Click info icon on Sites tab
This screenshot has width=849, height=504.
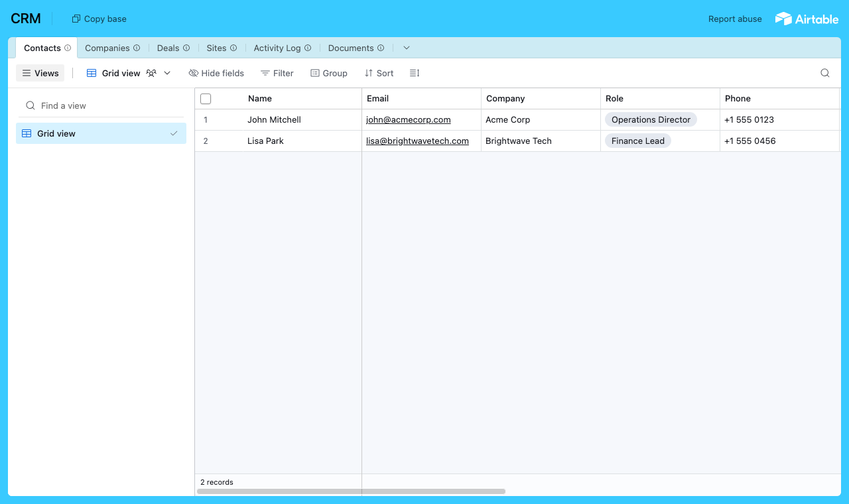point(233,48)
